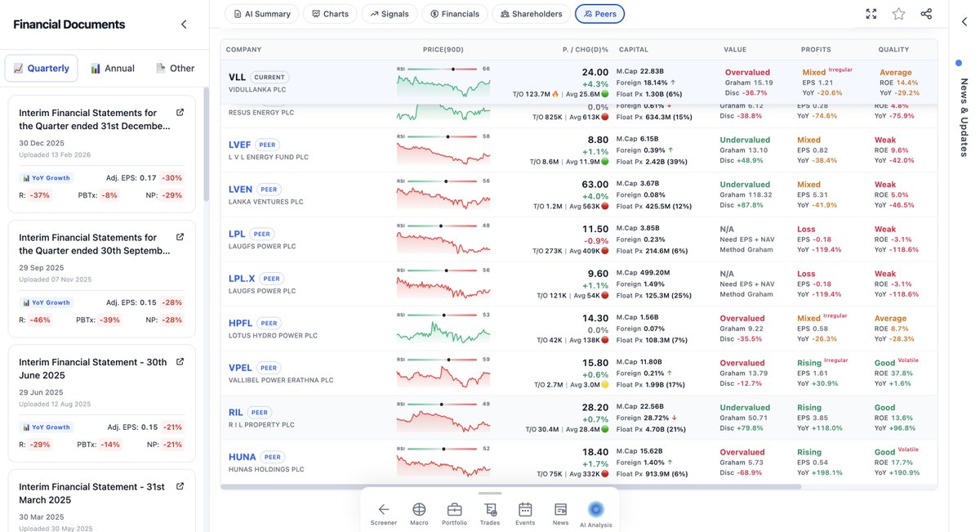Click VLL current company ticker
Viewport: 980px width, 532px height.
point(237,77)
